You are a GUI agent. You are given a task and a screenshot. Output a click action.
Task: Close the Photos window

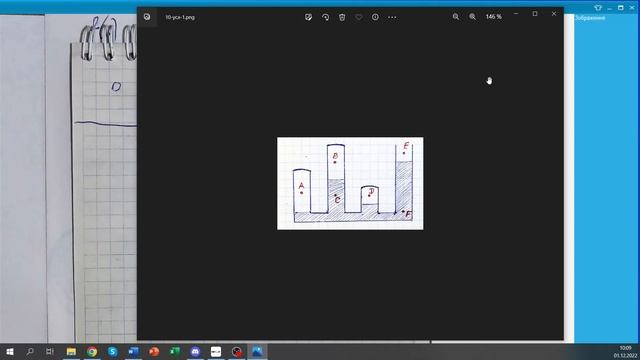[x=554, y=14]
